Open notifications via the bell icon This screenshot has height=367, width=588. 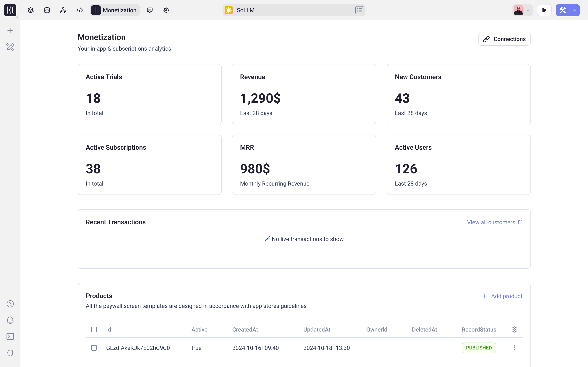[x=10, y=320]
